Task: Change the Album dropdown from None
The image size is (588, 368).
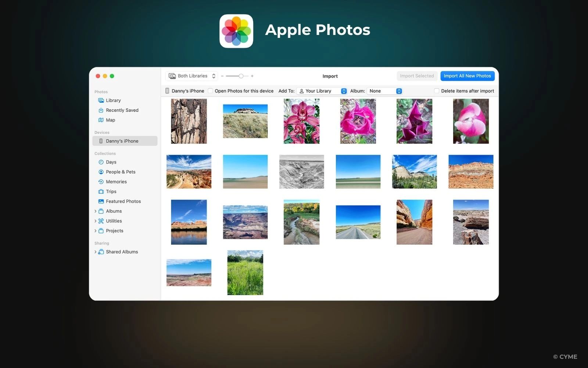Action: tap(384, 91)
